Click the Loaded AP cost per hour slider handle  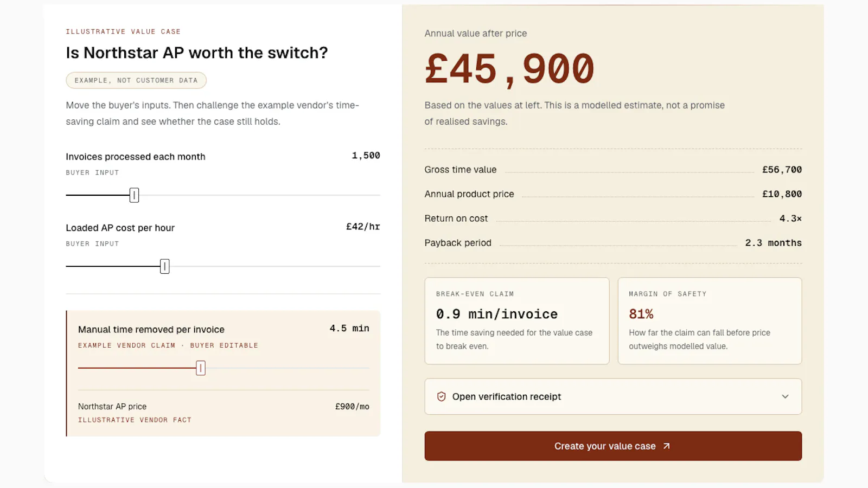tap(165, 266)
